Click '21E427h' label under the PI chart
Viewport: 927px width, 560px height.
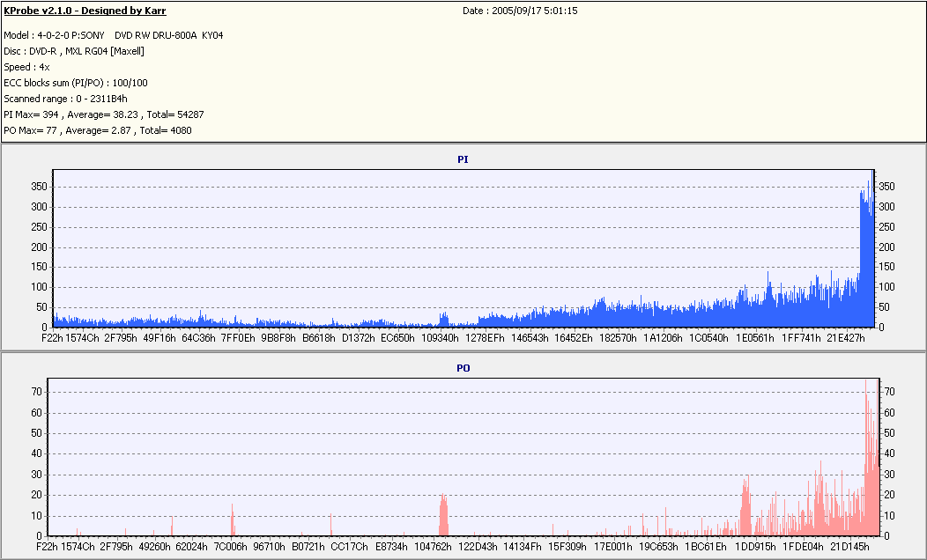point(846,338)
